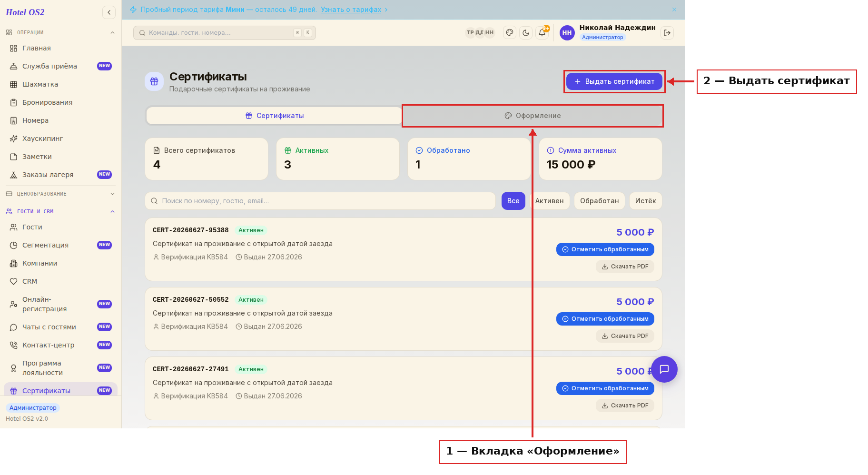Screen dimensions: 868x475
Task: Switch to the Оформление tab
Action: click(x=533, y=116)
